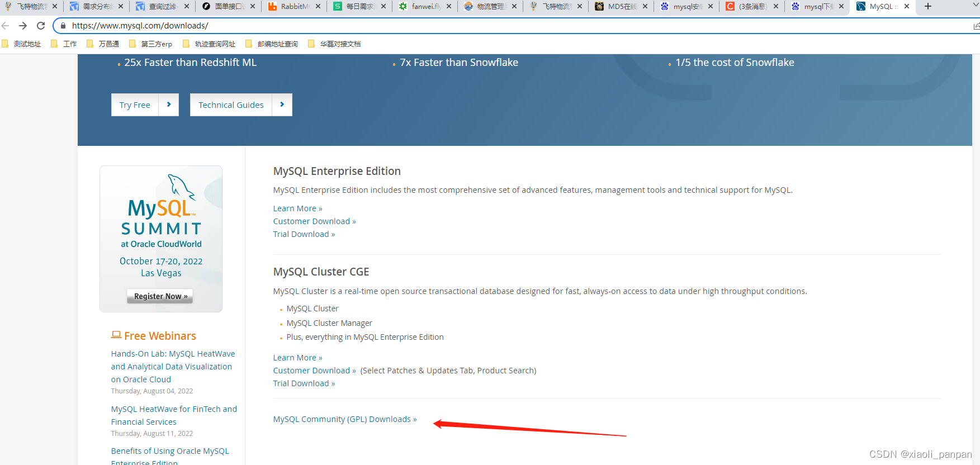
Task: Open MySQL Cluster CGE Learn More link
Action: tap(297, 358)
